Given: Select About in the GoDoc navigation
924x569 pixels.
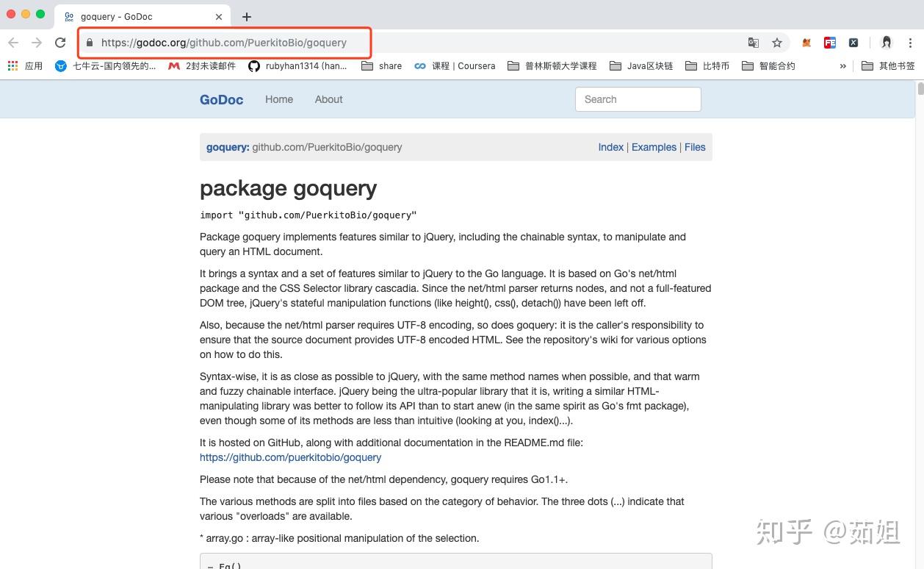Looking at the screenshot, I should (x=328, y=99).
